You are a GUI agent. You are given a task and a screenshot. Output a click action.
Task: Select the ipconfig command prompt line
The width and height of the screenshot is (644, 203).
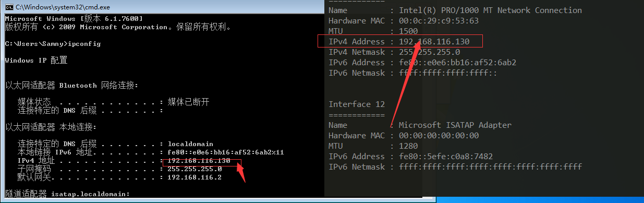pos(53,44)
